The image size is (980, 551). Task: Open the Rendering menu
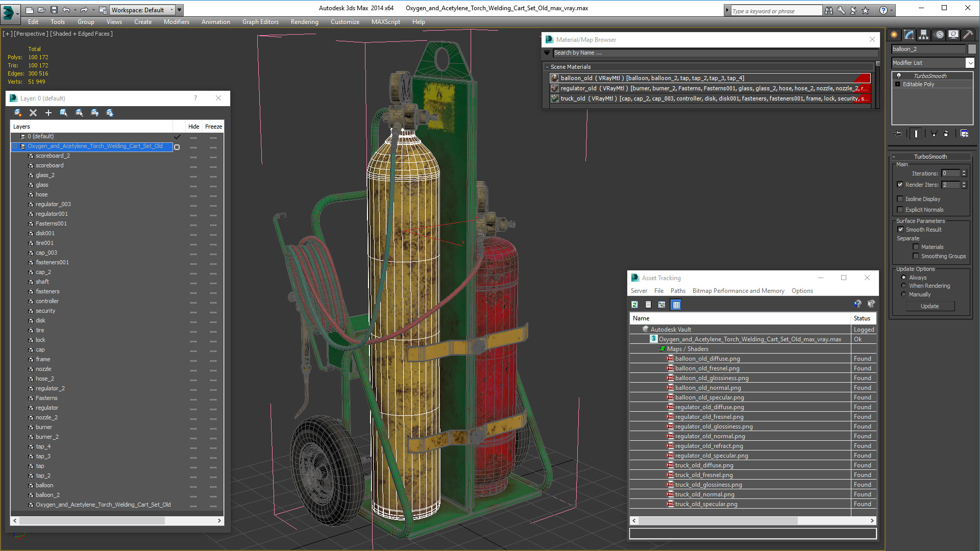pos(304,22)
